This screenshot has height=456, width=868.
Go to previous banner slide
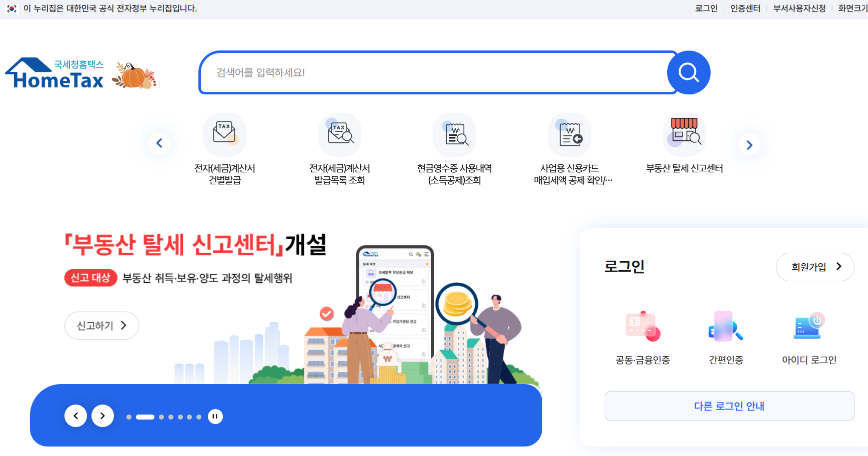(76, 416)
